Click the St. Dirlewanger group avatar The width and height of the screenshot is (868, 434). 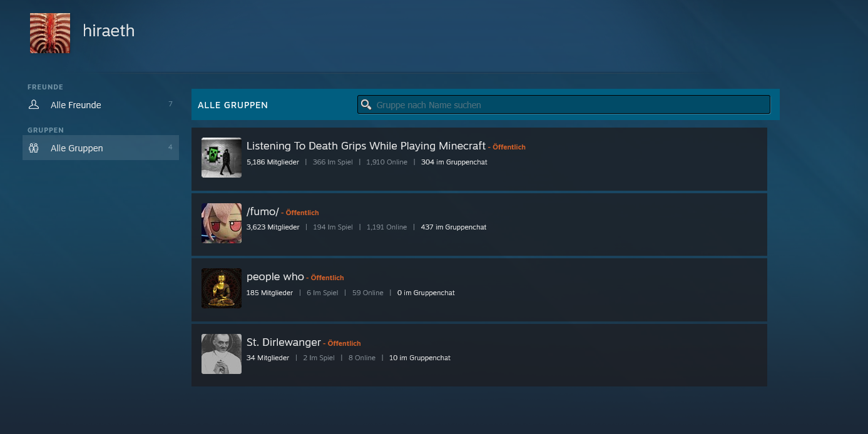tap(222, 354)
